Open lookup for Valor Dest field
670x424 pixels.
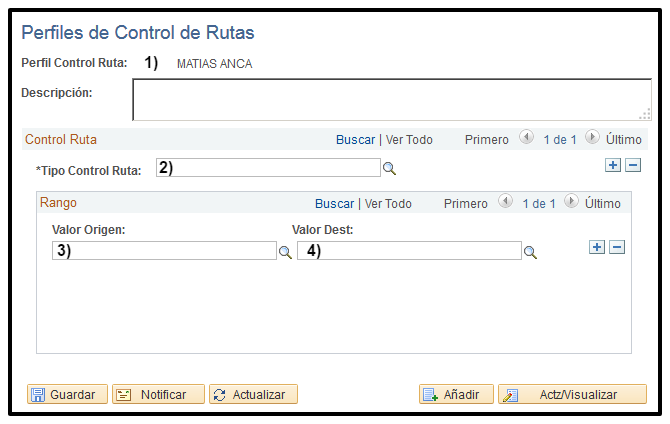pyautogui.click(x=530, y=252)
